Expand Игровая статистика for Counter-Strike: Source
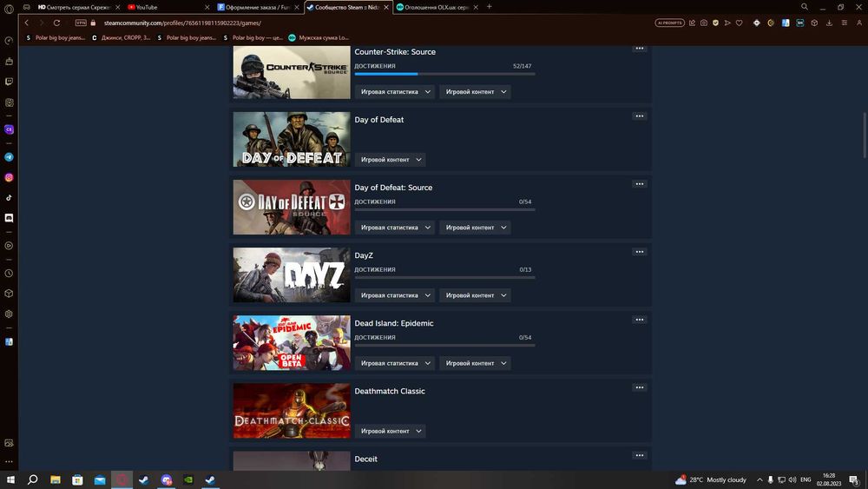Viewport: 868px width, 489px height. click(x=395, y=92)
